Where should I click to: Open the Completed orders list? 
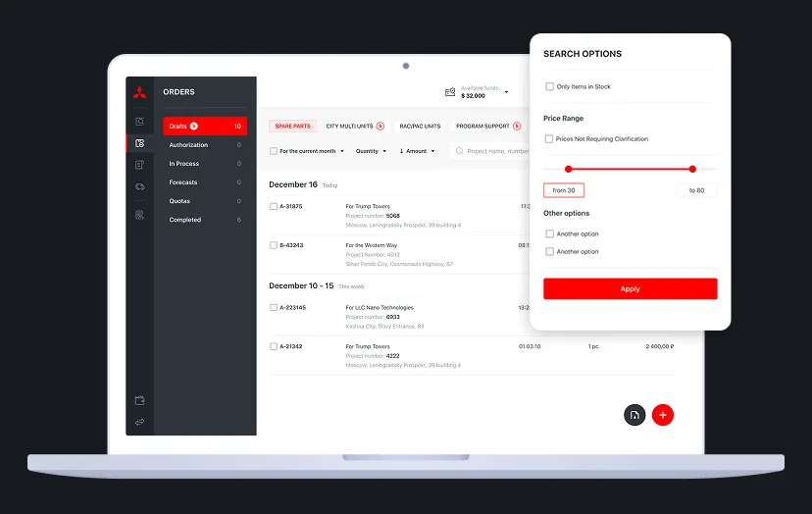click(x=185, y=220)
